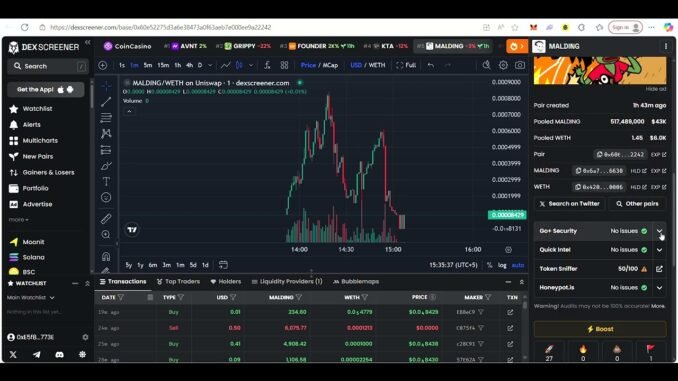This screenshot has width=678, height=381.
Task: Select the brush drawing tool
Action: point(106,166)
